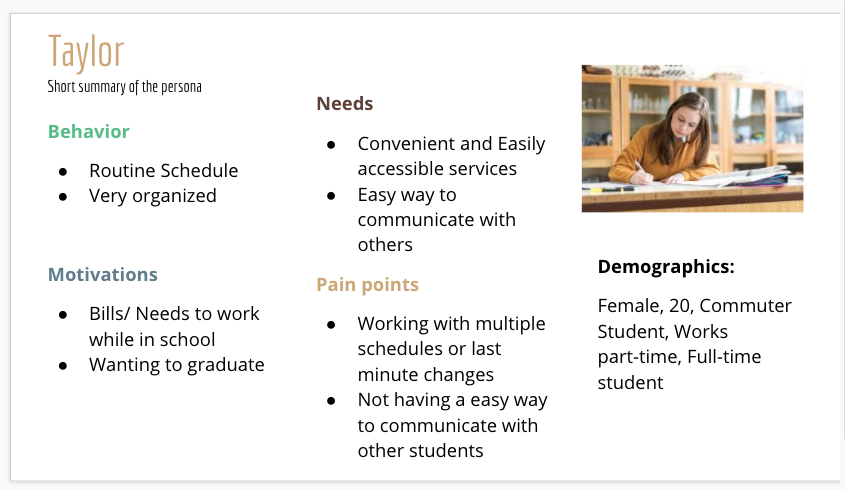
Task: Select the Behavior heading
Action: (88, 132)
